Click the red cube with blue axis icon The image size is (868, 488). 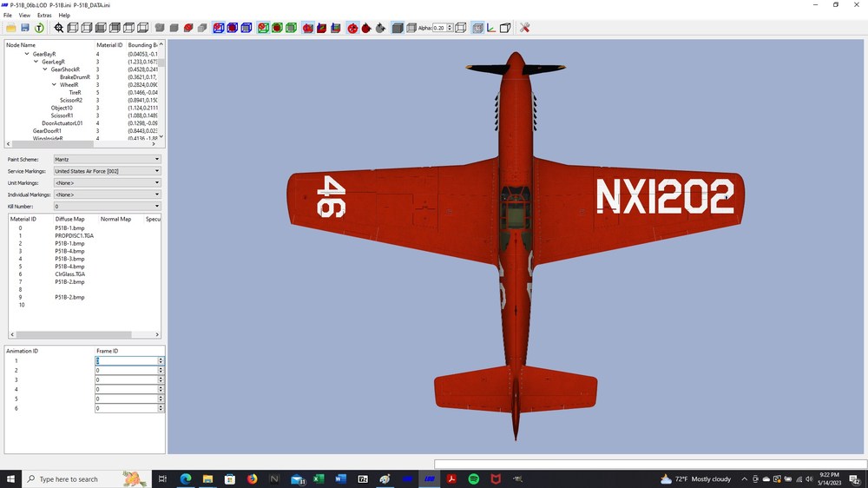[x=322, y=28]
